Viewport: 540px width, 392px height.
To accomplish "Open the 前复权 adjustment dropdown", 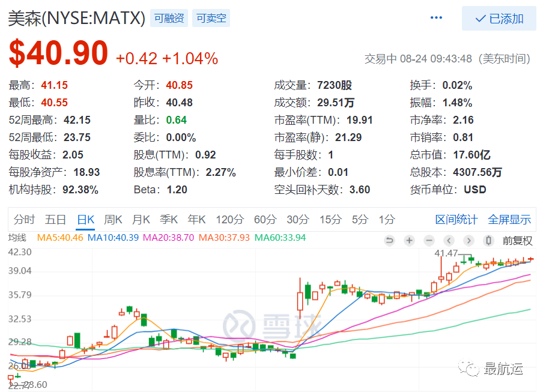I will coord(517,241).
